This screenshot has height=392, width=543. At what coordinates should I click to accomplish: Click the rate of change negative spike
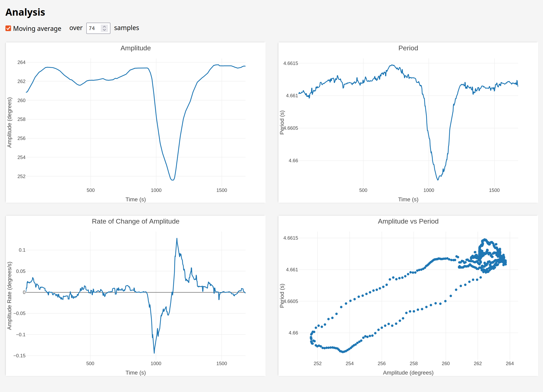point(154,352)
